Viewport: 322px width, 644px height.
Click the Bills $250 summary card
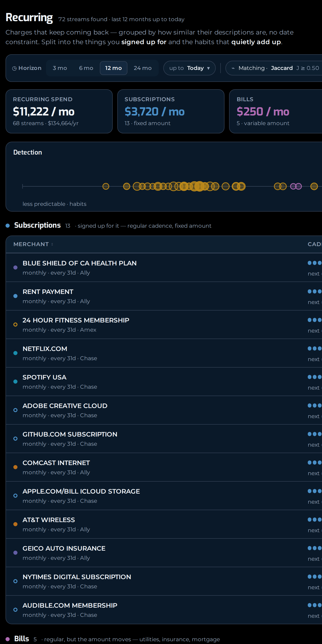pos(276,111)
